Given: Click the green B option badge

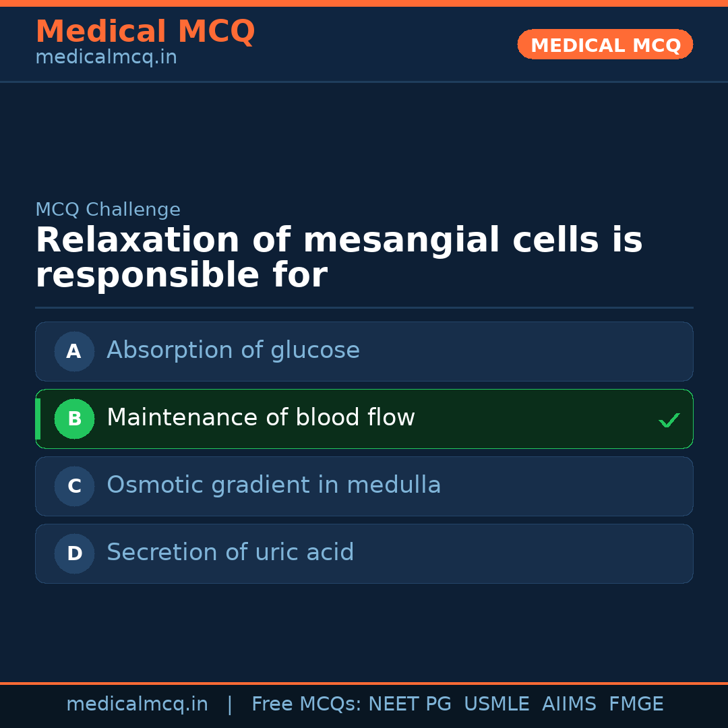Looking at the screenshot, I should pos(74,419).
